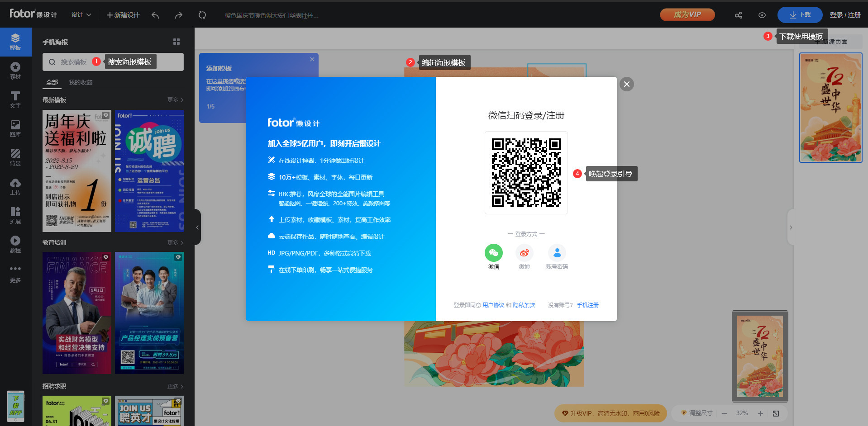This screenshot has width=868, height=426.
Task: Click the 成为VIP button
Action: coord(687,15)
